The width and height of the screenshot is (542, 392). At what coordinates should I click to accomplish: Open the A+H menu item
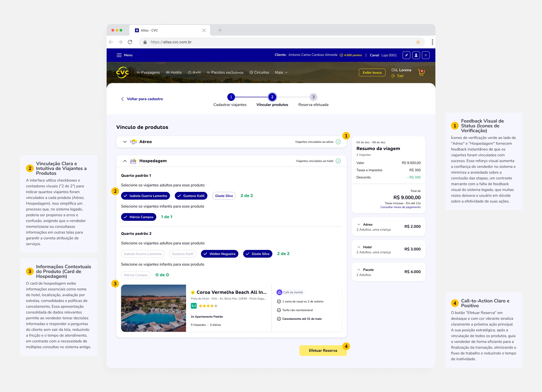click(x=194, y=72)
